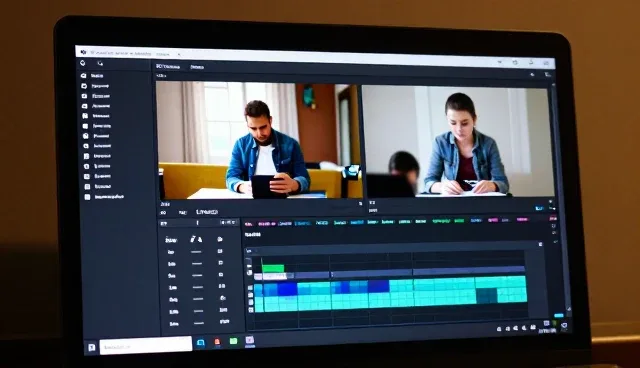Open the green app icon on the taskbar
This screenshot has height=368, width=640.
coord(233,341)
